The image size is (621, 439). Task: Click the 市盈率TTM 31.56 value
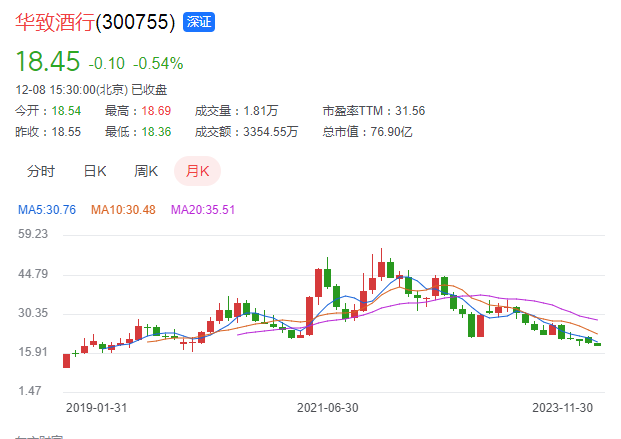pos(410,111)
